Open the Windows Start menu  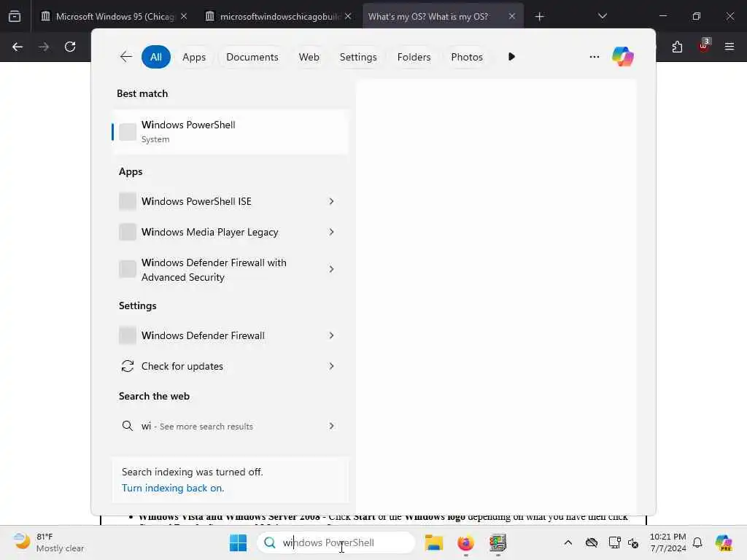coord(238,542)
